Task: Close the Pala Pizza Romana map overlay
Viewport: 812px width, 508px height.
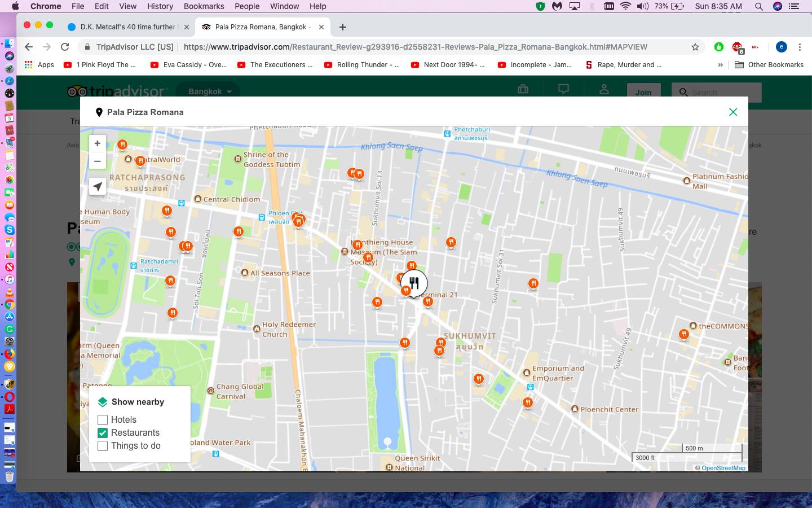Action: pos(733,112)
